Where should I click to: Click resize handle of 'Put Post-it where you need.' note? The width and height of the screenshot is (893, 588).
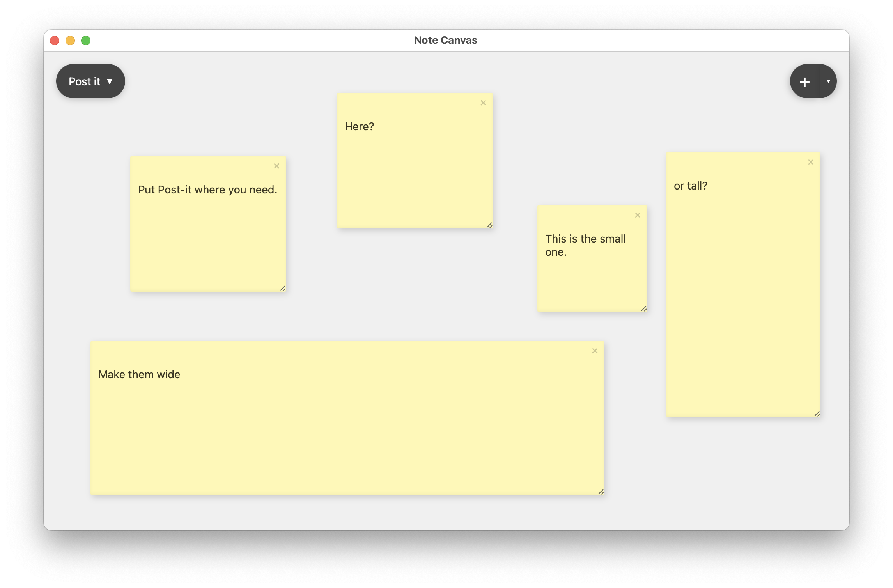(x=283, y=288)
